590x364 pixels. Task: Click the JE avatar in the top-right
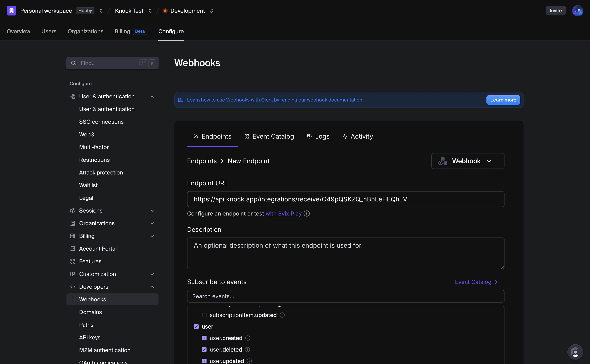click(578, 11)
